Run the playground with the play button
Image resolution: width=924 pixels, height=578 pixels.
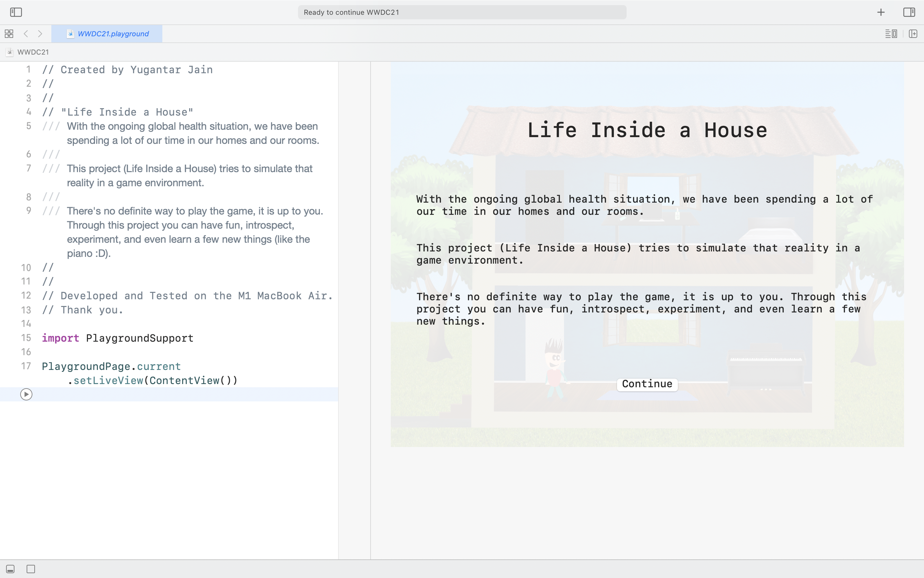pos(26,394)
